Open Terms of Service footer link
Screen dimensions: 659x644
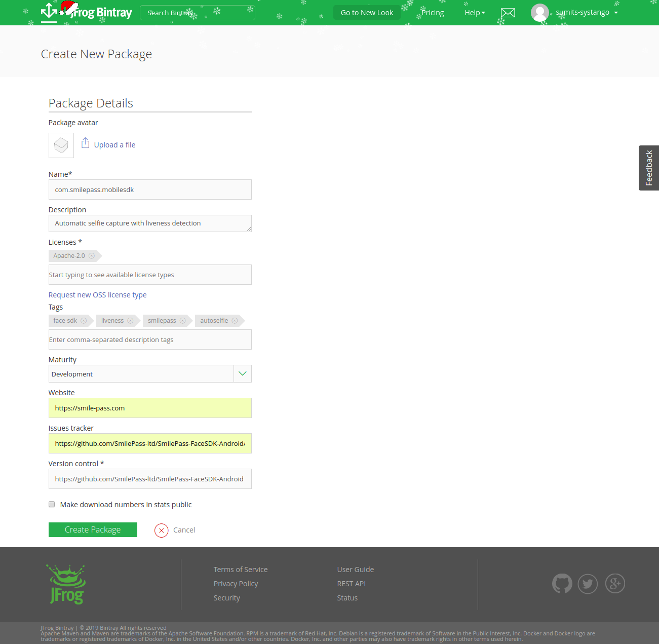point(241,570)
